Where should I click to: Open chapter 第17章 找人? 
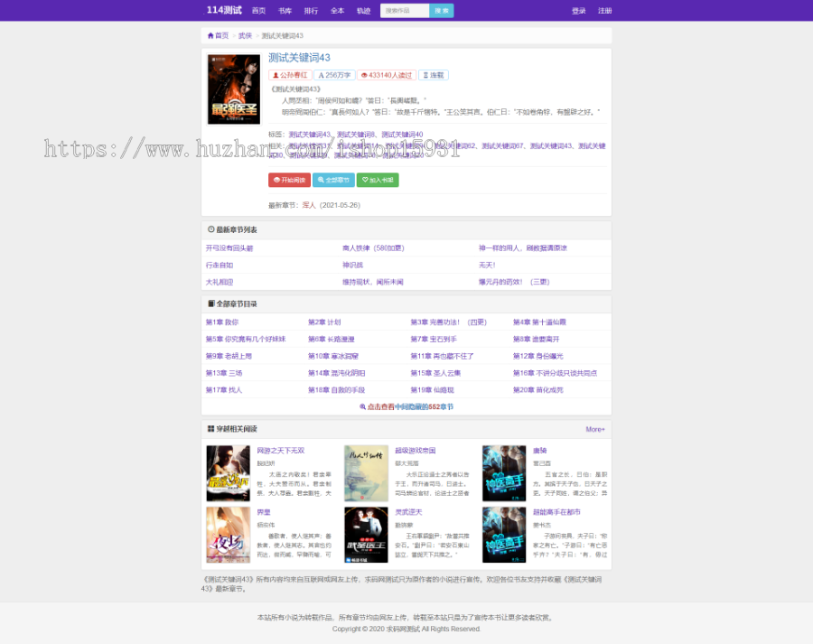point(224,390)
